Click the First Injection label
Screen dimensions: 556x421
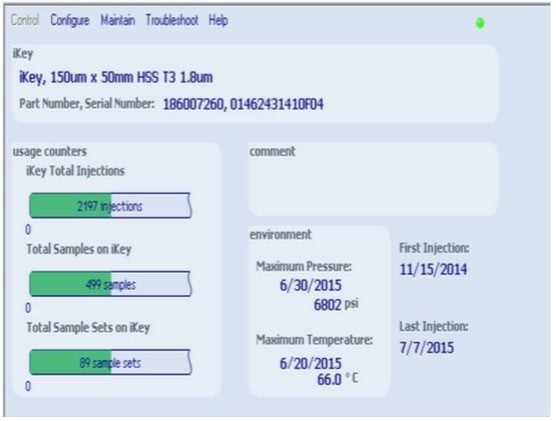(x=434, y=248)
